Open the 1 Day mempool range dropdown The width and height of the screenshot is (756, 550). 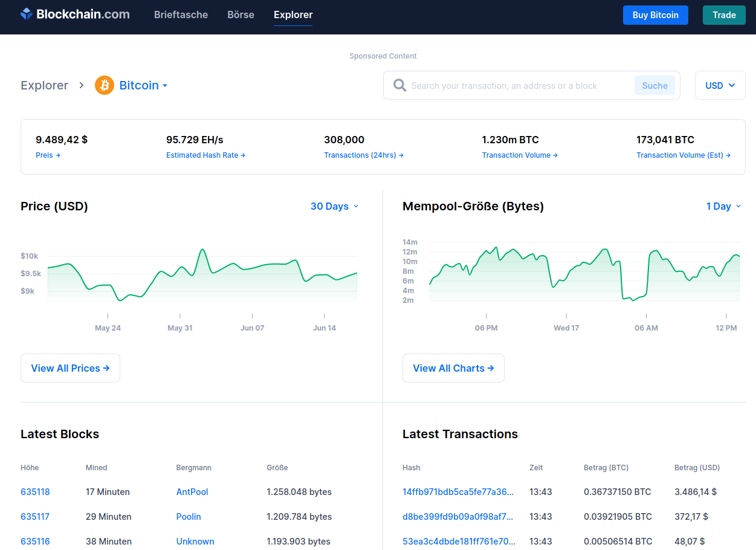coord(723,206)
